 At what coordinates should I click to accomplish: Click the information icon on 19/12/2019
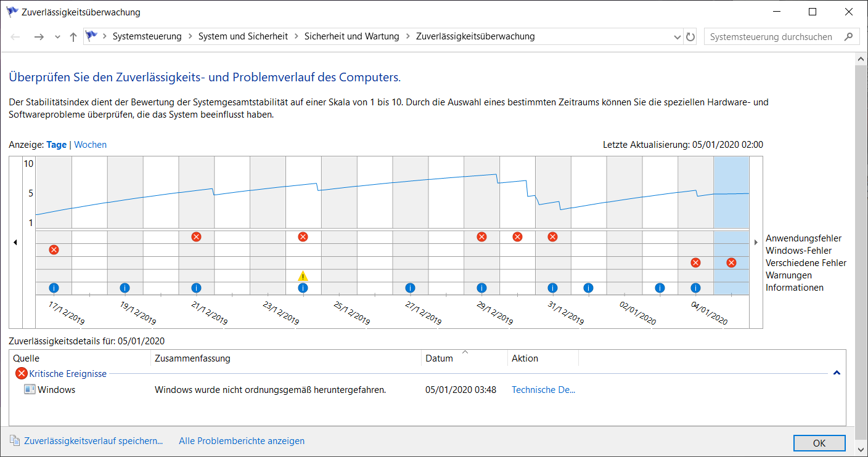click(125, 288)
